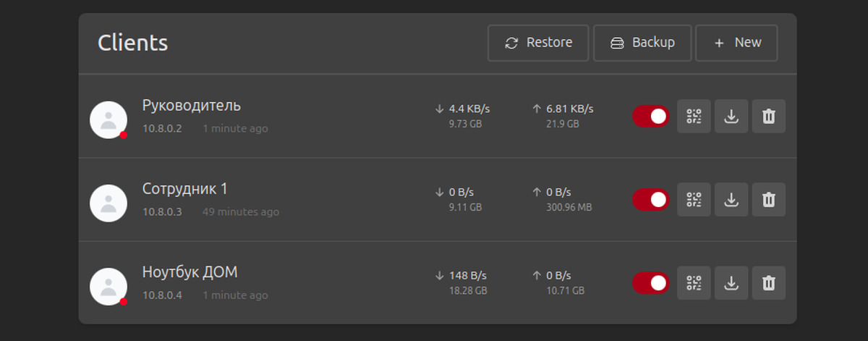Viewport: 868px width, 341px height.
Task: Add a New client
Action: coord(737,43)
